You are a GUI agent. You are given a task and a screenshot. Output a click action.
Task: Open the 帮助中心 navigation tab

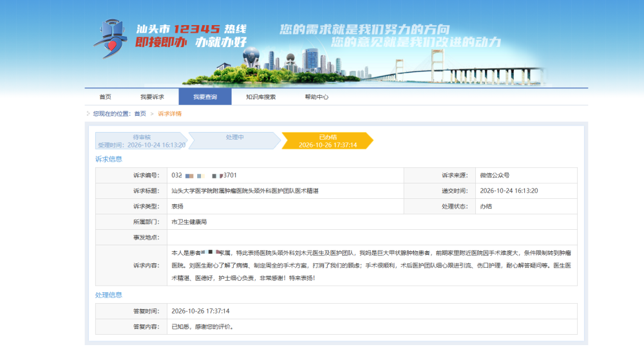316,97
